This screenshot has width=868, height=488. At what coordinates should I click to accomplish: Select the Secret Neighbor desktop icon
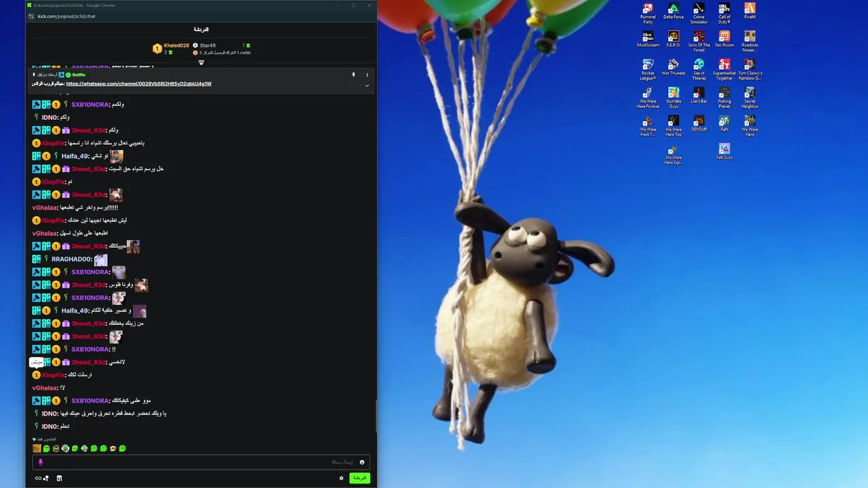pos(750,98)
